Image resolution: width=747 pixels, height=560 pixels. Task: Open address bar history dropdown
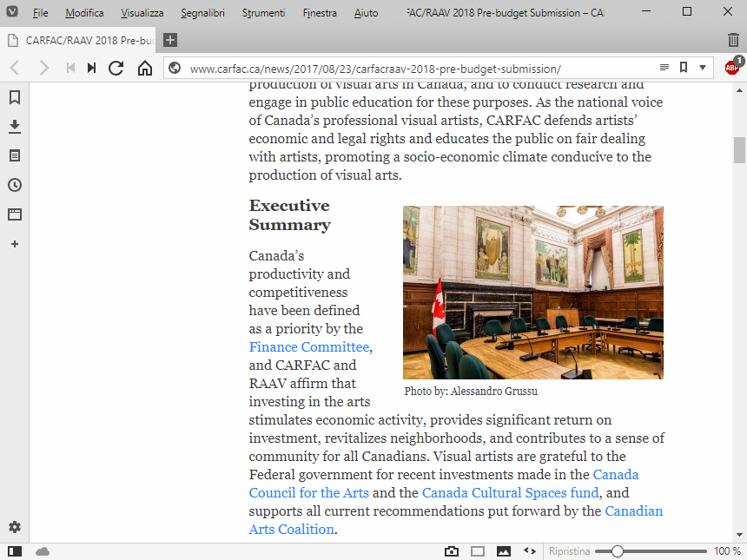point(702,68)
